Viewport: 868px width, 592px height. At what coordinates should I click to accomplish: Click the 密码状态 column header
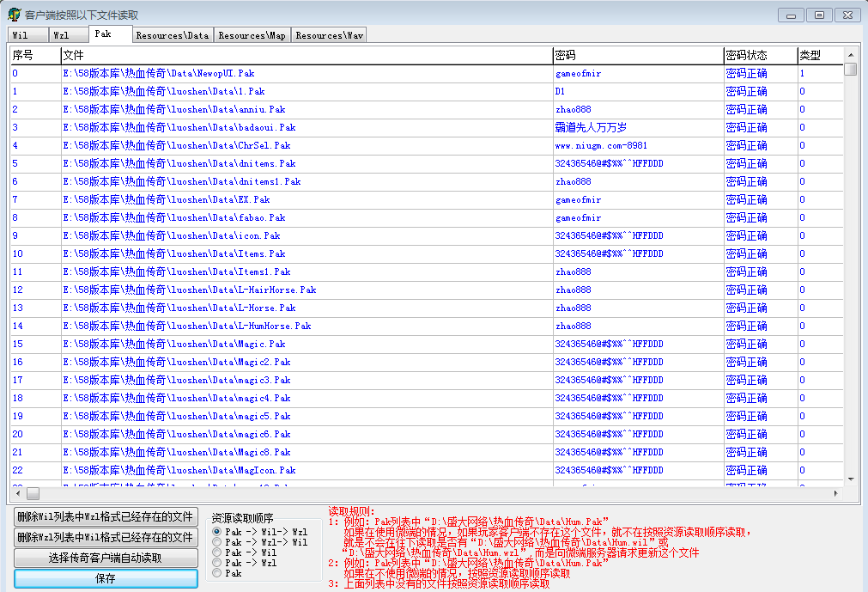tap(747, 55)
